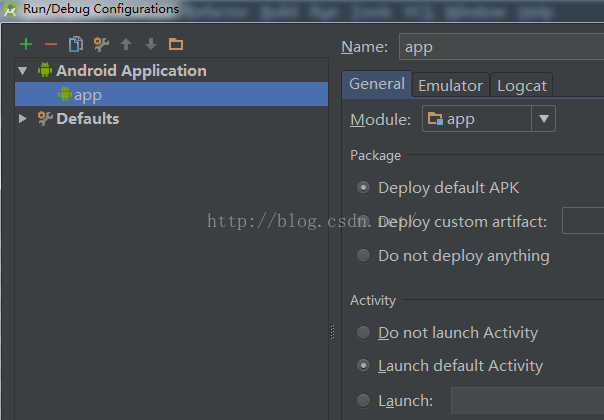Select the Defaults row in tree
The width and height of the screenshot is (604, 420).
click(171, 119)
